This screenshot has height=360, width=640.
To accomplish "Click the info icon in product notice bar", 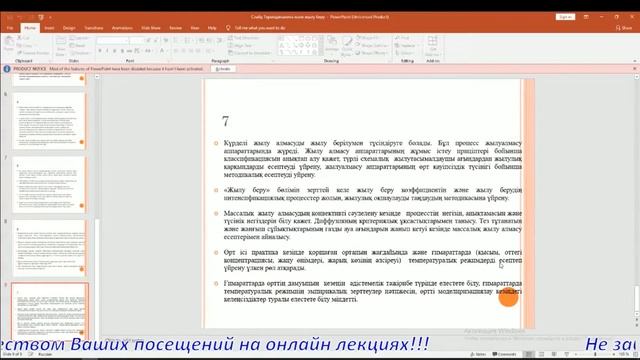I will (x=7, y=69).
